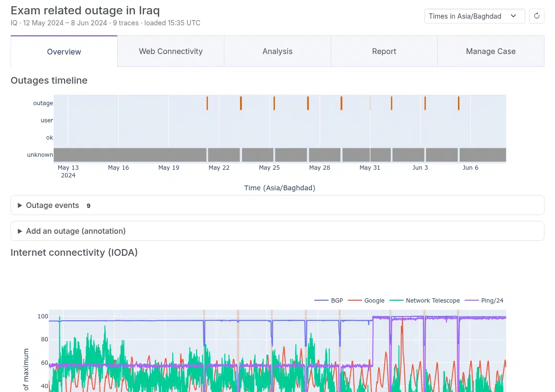
Task: Click the 'unknown' row label in timeline
Action: coord(40,154)
